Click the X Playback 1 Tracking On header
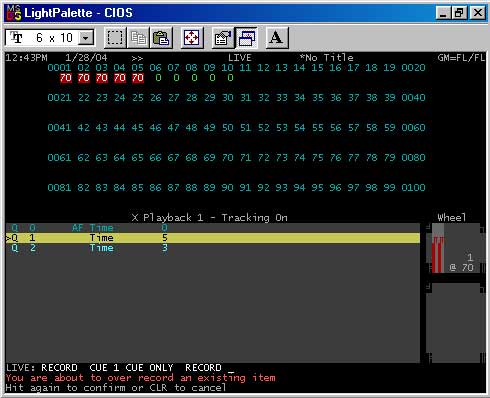 (x=209, y=218)
